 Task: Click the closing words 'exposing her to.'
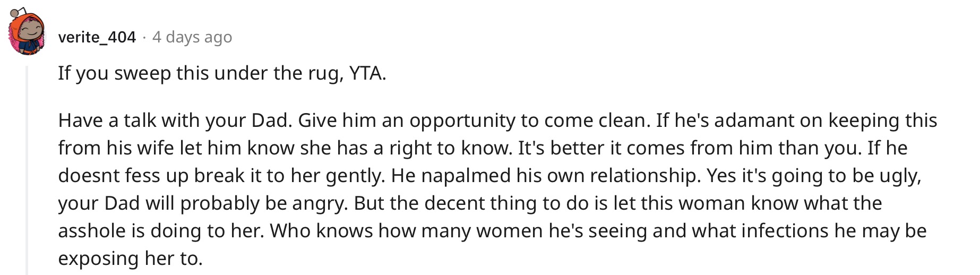point(131,259)
